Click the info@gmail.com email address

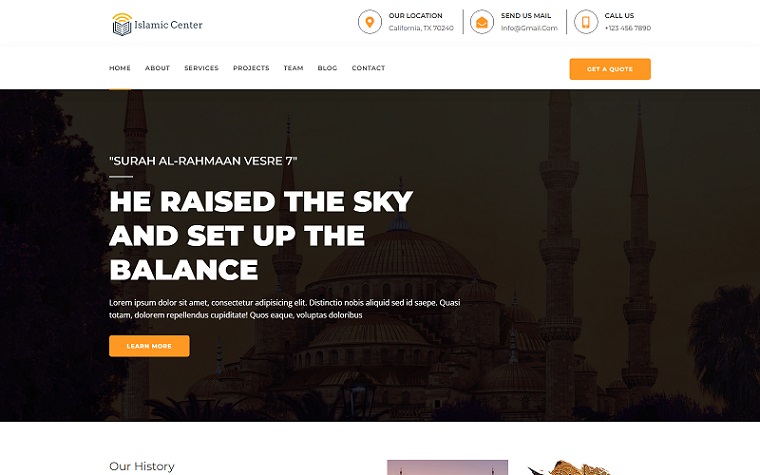(529, 28)
